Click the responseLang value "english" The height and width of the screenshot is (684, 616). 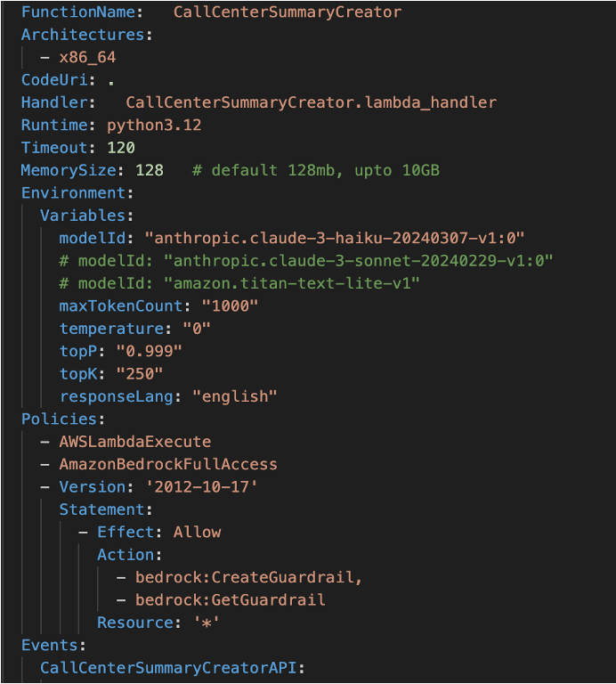point(235,395)
